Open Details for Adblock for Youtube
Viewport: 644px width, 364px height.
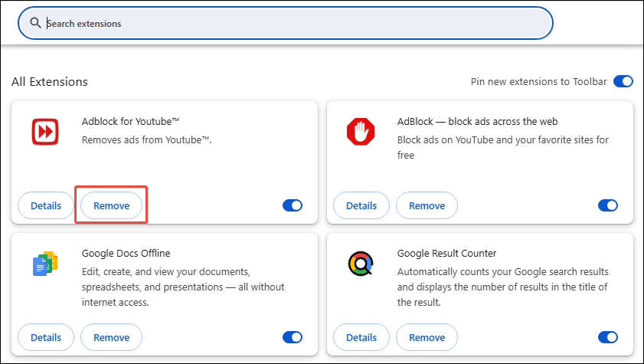(46, 205)
